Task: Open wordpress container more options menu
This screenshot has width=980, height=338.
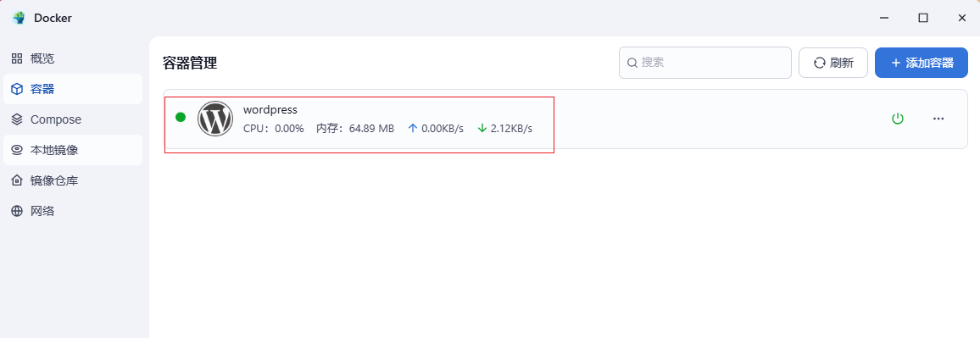Action: click(938, 119)
